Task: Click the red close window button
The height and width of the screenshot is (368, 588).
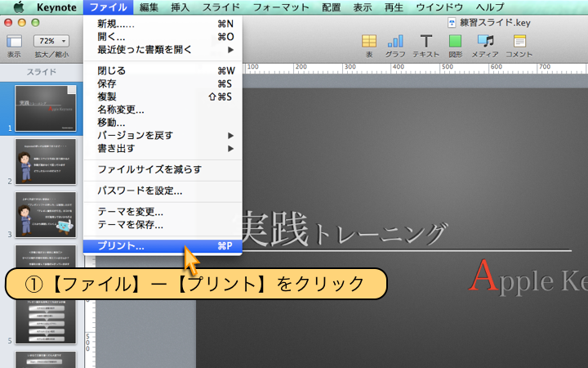Action: (x=8, y=23)
